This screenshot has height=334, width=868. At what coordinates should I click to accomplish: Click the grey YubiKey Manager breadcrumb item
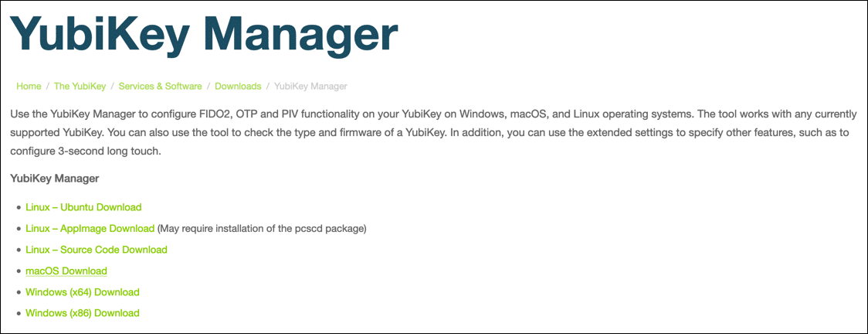tap(310, 87)
